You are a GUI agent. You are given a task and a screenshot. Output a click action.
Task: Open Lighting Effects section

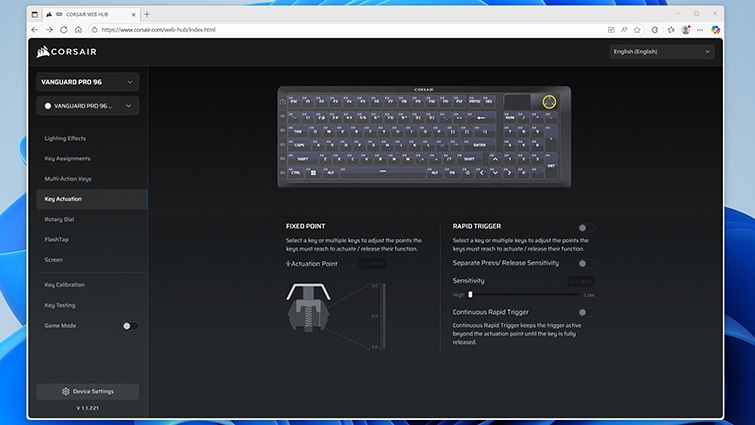[x=65, y=138]
